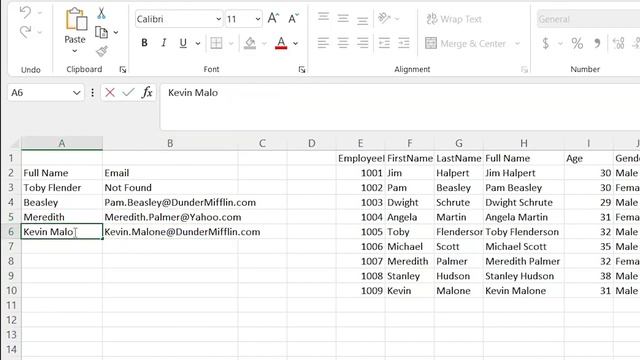
Task: Align text left
Action: click(x=323, y=43)
